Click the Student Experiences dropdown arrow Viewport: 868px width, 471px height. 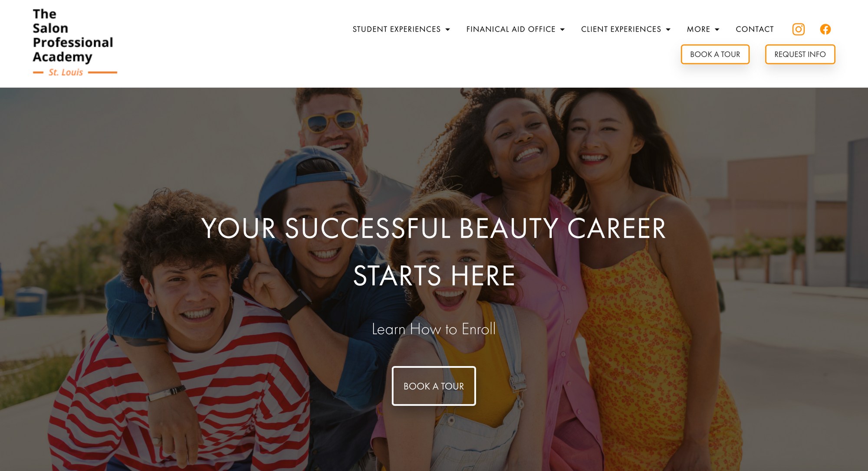point(447,29)
